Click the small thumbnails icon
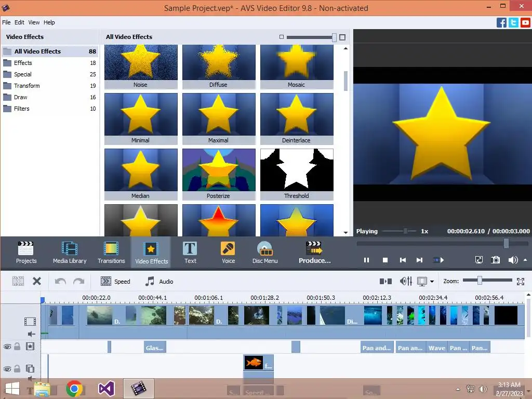 pos(281,37)
